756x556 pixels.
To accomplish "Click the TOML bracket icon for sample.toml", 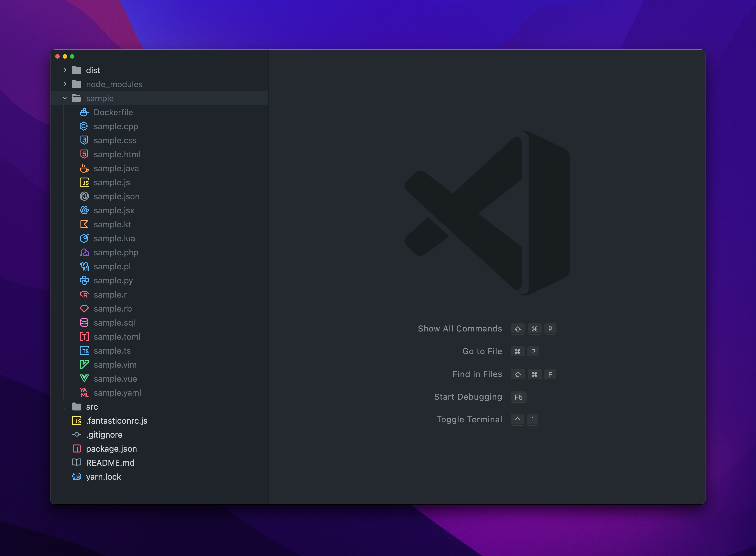I will tap(84, 337).
